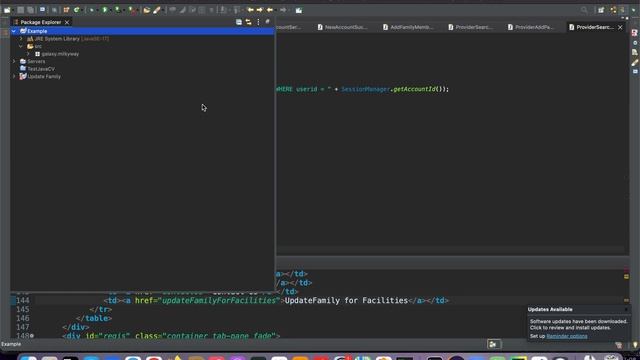640x360 pixels.
Task: Click the line number 145 in gutter
Action: (x=23, y=309)
